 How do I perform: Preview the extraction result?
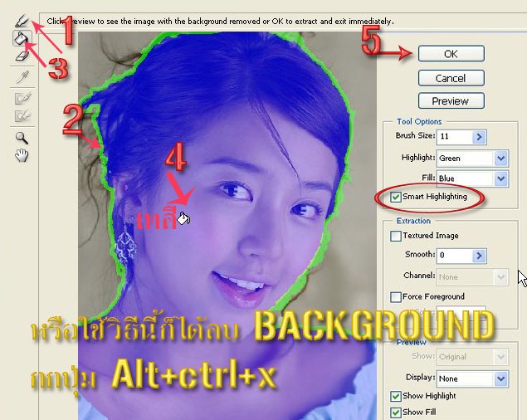point(451,101)
